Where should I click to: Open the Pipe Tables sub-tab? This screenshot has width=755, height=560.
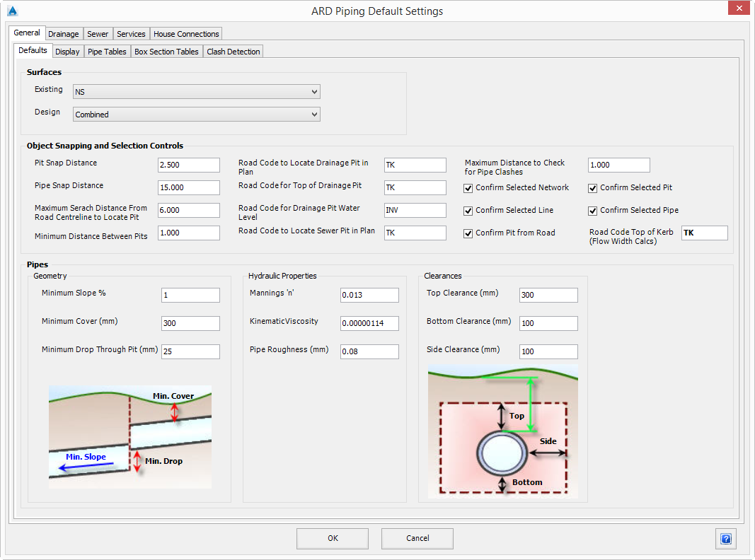coord(107,52)
